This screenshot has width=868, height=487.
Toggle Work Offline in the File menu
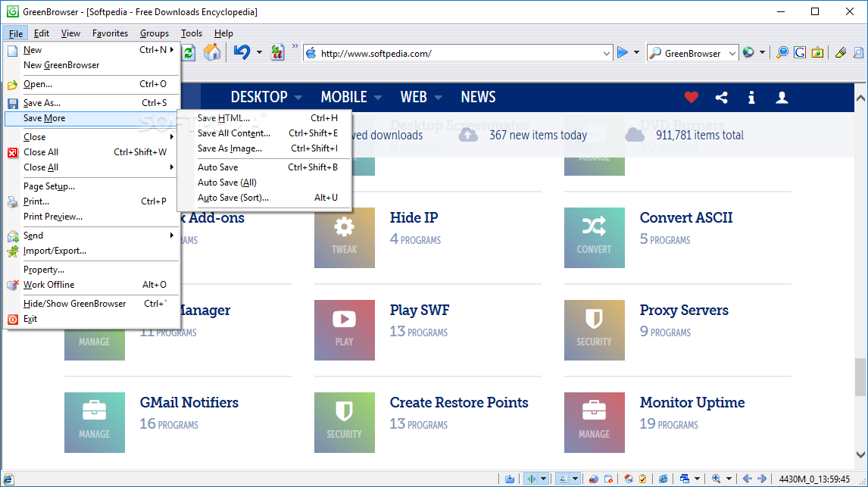(x=92, y=285)
